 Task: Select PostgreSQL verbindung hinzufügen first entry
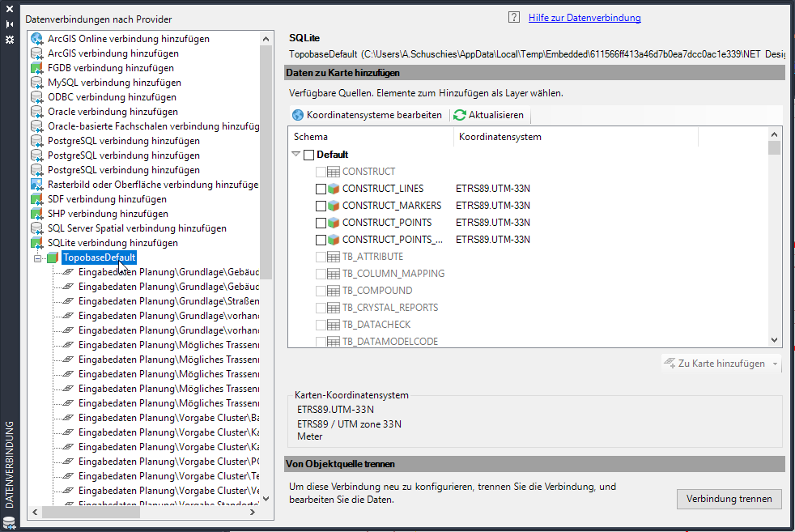click(x=124, y=141)
